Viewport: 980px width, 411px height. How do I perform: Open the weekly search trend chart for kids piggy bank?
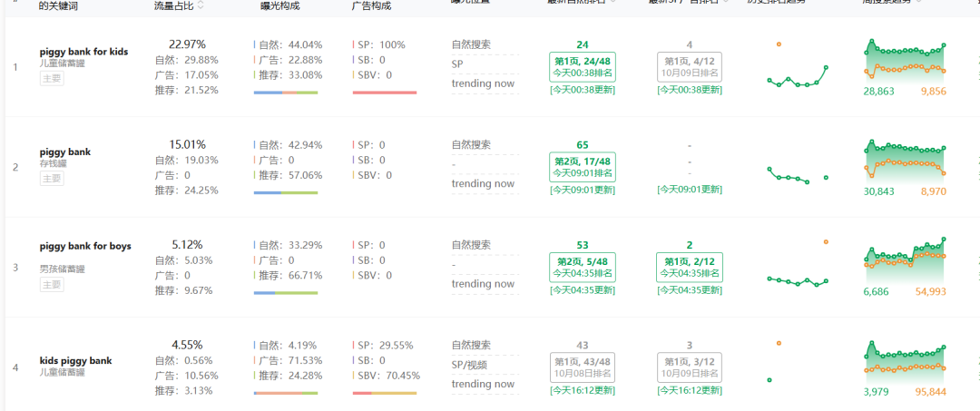tap(905, 357)
